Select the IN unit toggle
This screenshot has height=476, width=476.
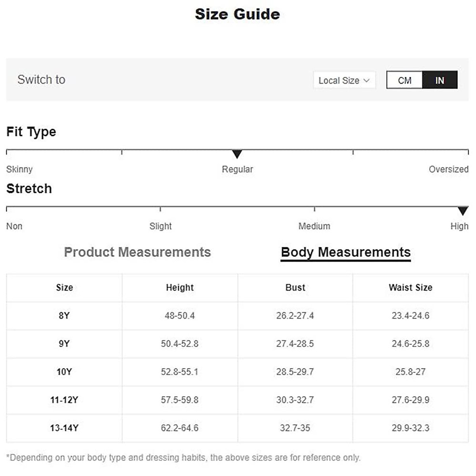440,80
